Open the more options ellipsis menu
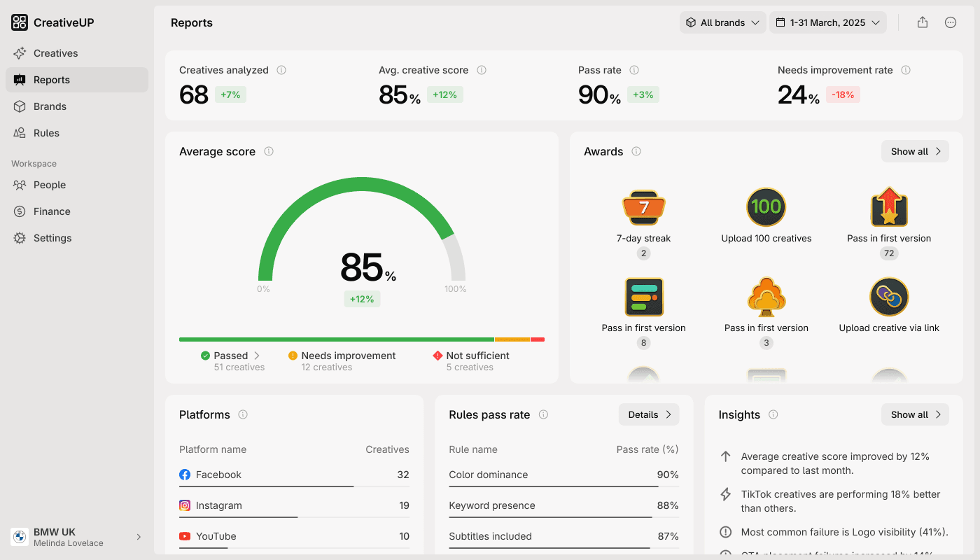Viewport: 980px width, 560px height. pos(950,22)
